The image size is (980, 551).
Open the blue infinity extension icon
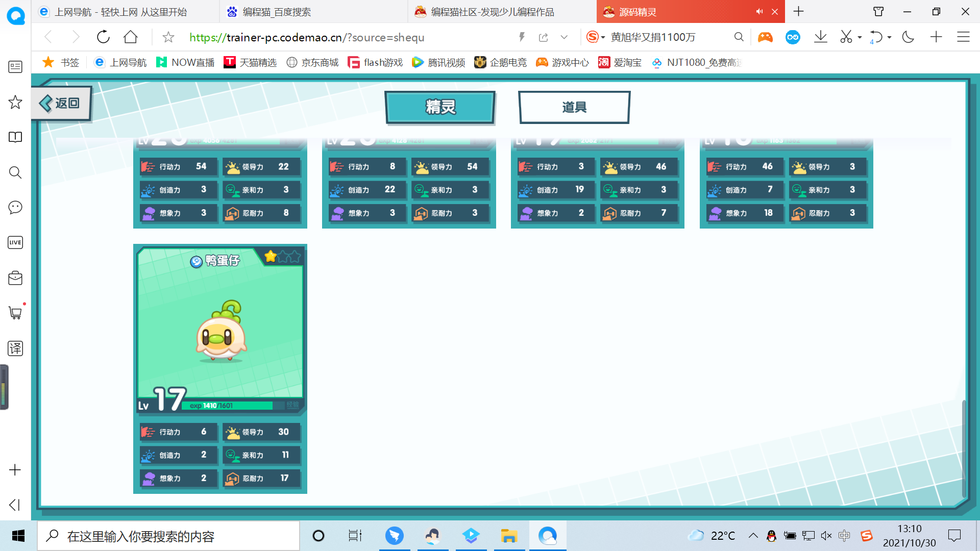[x=793, y=37]
